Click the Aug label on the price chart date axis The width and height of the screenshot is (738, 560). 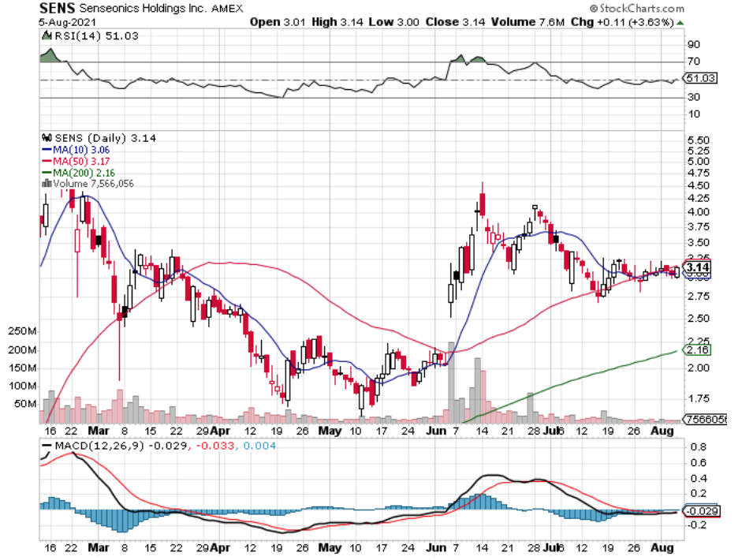click(662, 431)
